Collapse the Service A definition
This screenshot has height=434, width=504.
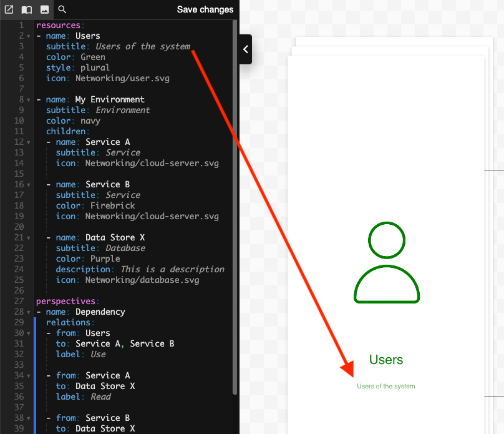(x=28, y=142)
